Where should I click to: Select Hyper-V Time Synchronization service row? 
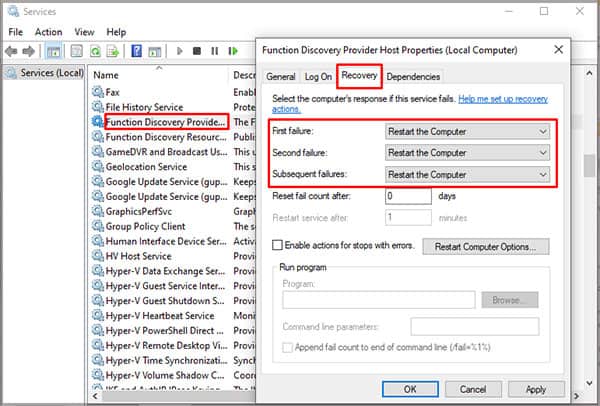(165, 360)
